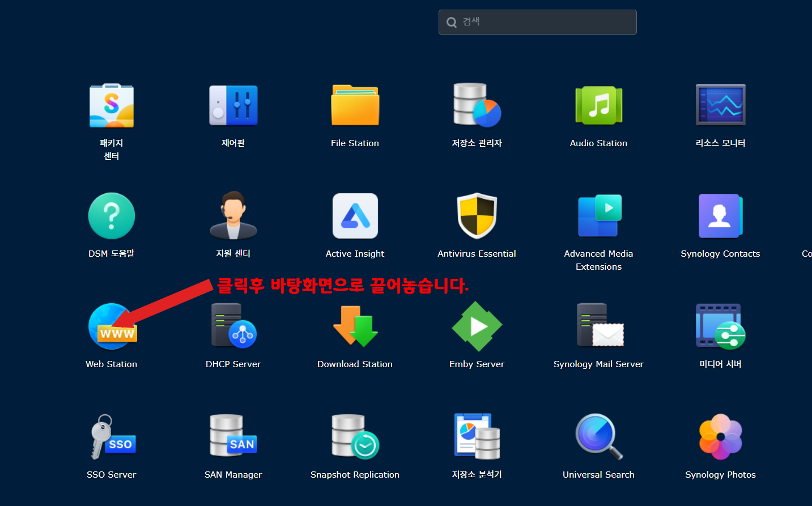Click the "제어판" label text
The height and width of the screenshot is (506, 812).
coord(233,143)
